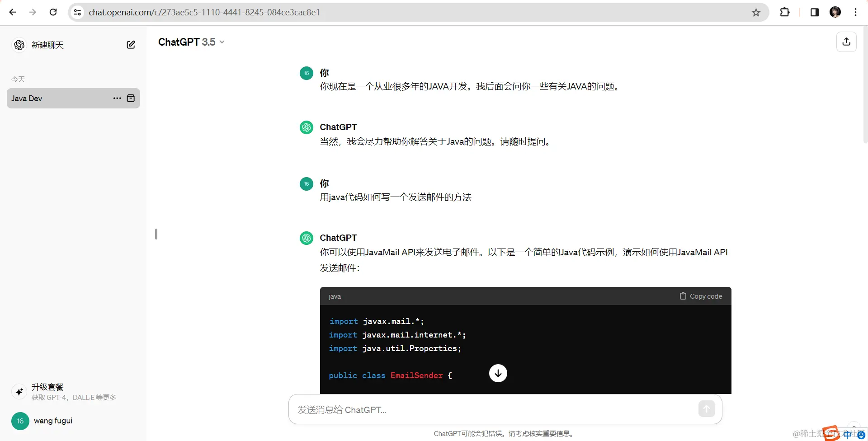Click the public class EmailSender line
The image size is (868, 441).
point(390,375)
